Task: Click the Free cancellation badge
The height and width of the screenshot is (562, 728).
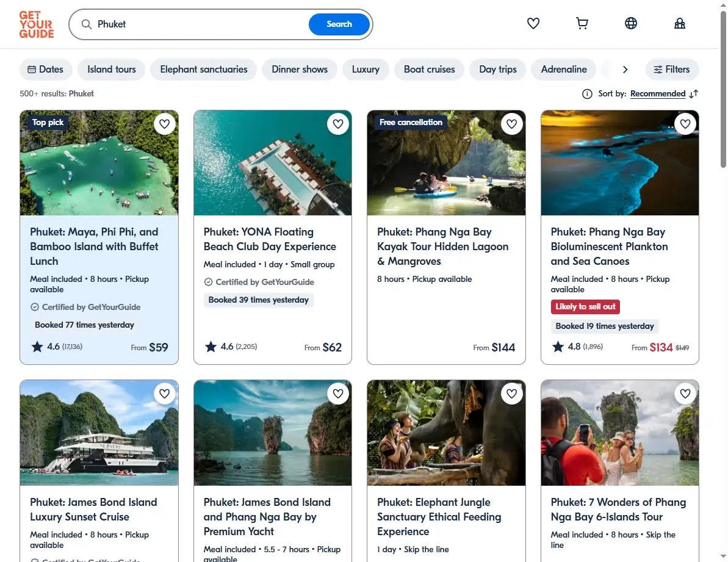Action: coord(411,122)
